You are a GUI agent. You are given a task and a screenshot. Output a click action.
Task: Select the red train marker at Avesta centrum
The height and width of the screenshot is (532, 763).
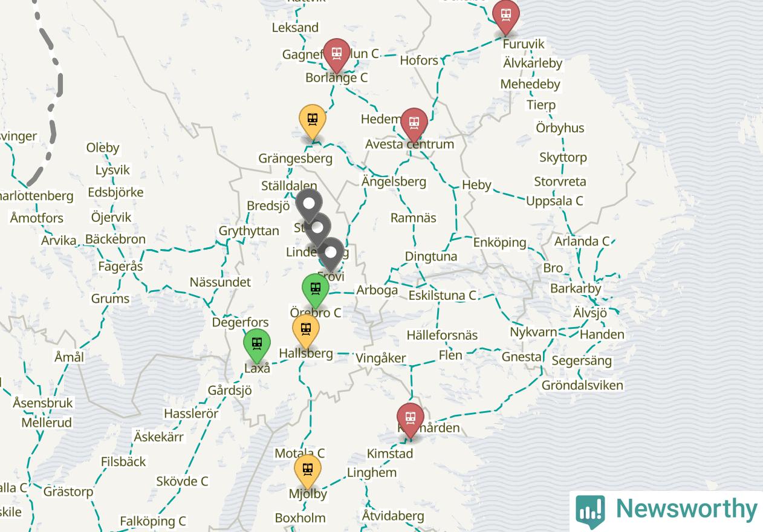[x=414, y=125]
